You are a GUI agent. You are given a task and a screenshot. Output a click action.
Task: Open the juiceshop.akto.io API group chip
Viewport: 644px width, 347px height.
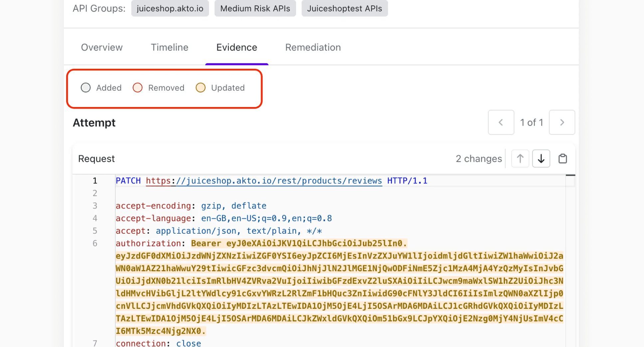pos(170,8)
